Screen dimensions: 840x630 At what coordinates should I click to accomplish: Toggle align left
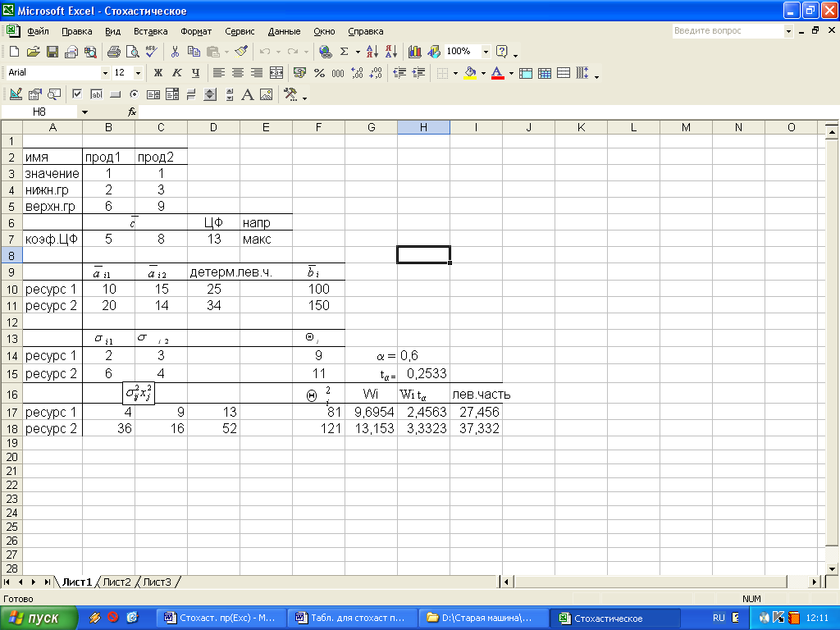click(x=218, y=73)
